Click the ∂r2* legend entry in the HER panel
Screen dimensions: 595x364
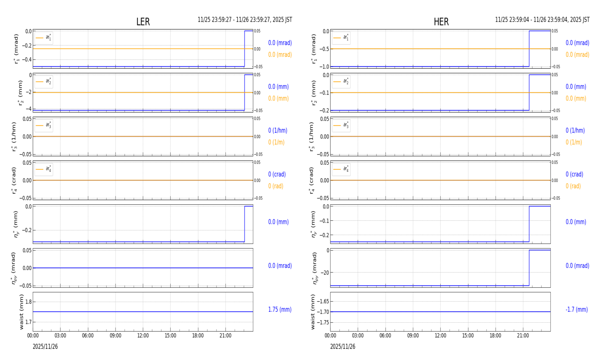tap(341, 82)
